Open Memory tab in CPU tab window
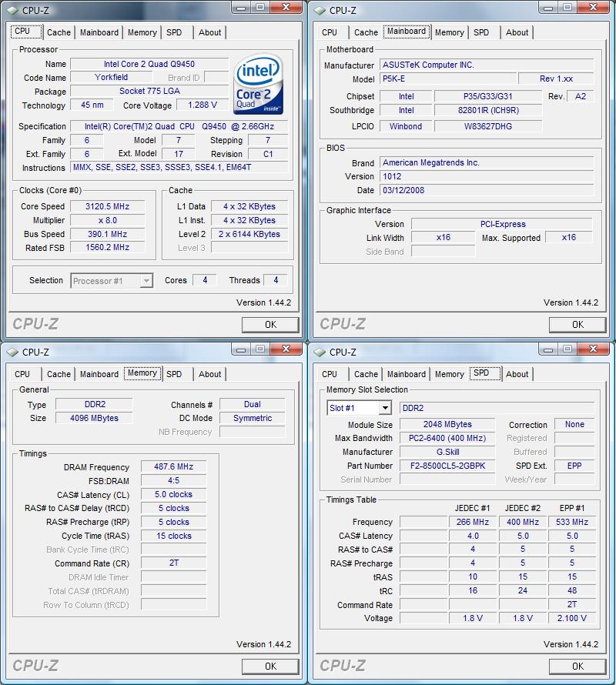The height and width of the screenshot is (685, 616). pos(142,32)
